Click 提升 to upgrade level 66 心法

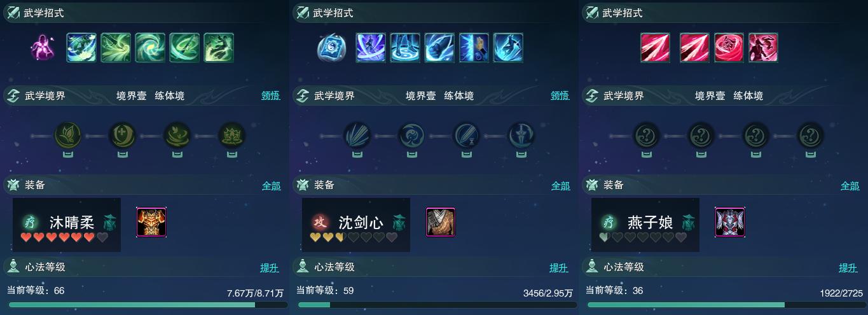tap(270, 268)
